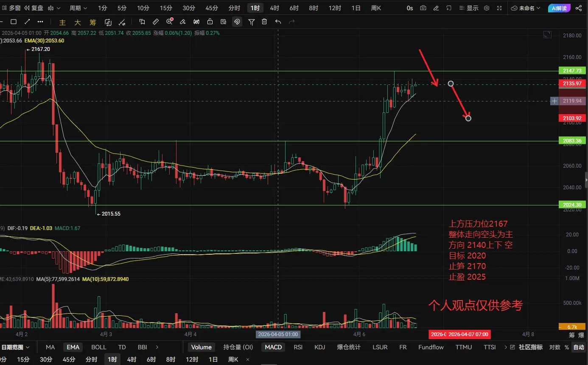Toggle the % percentage scale
The width and height of the screenshot is (588, 365).
pyautogui.click(x=566, y=347)
